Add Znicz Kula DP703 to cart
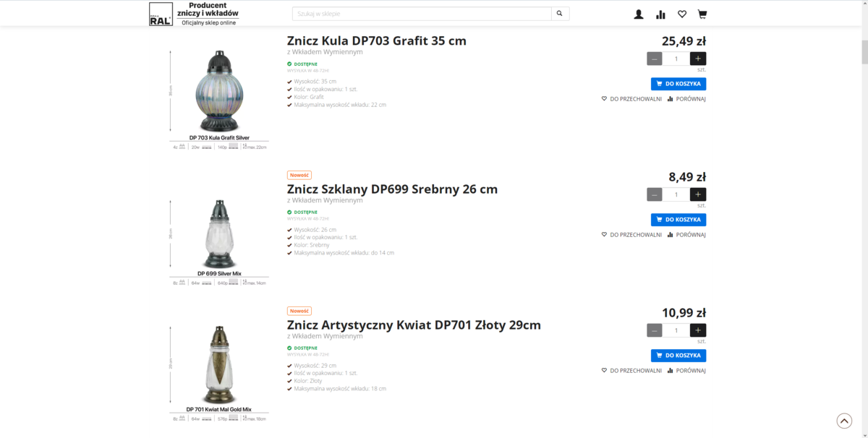Image resolution: width=868 pixels, height=438 pixels. click(678, 84)
